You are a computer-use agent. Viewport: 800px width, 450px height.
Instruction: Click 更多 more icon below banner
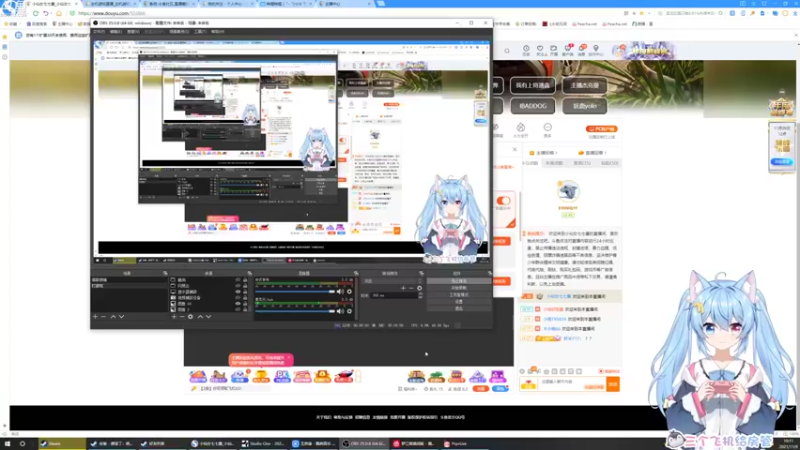[x=547, y=130]
